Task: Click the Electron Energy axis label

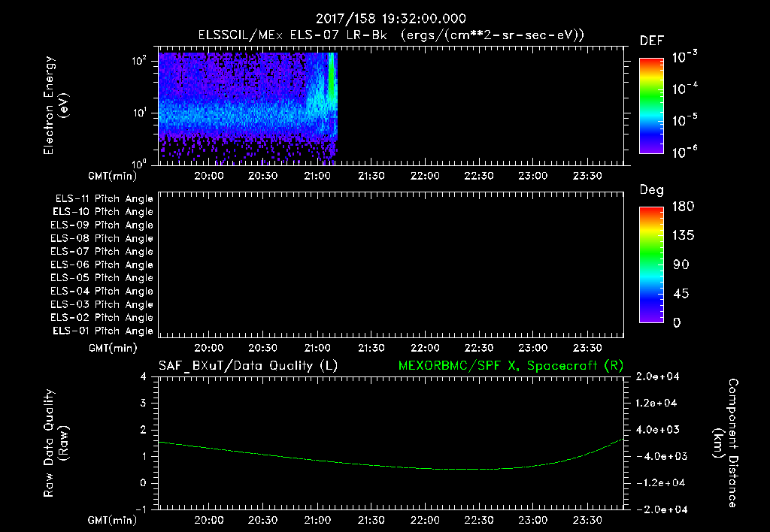Action: [x=56, y=105]
